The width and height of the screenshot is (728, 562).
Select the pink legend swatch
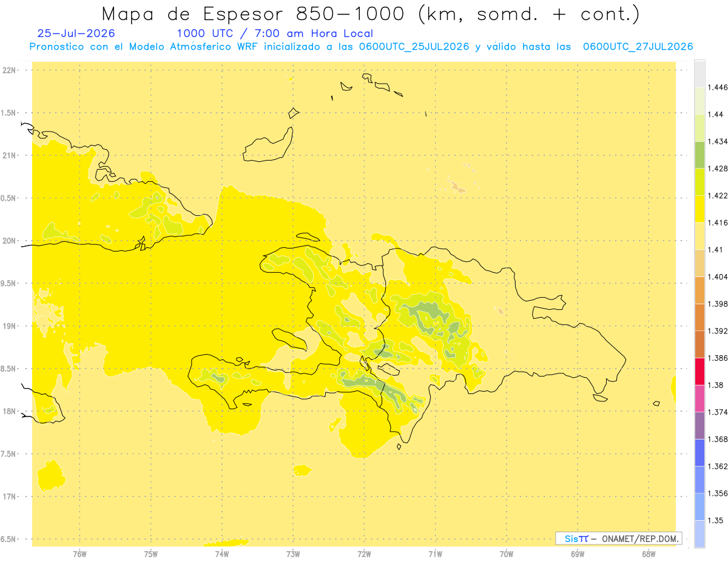tap(699, 398)
